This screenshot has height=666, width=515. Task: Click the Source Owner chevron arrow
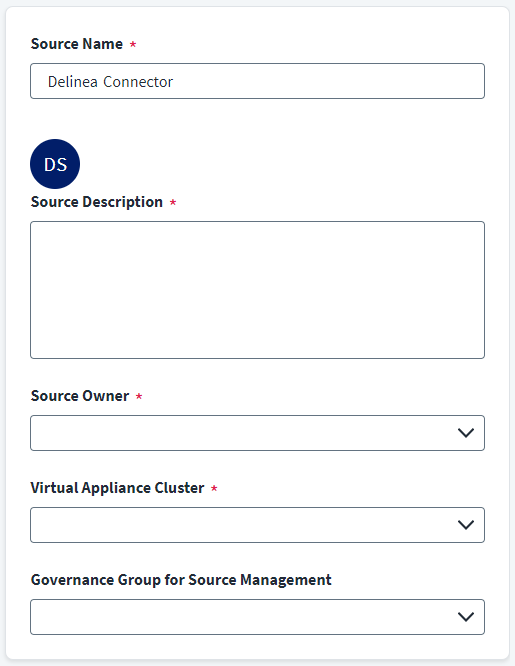pos(466,433)
